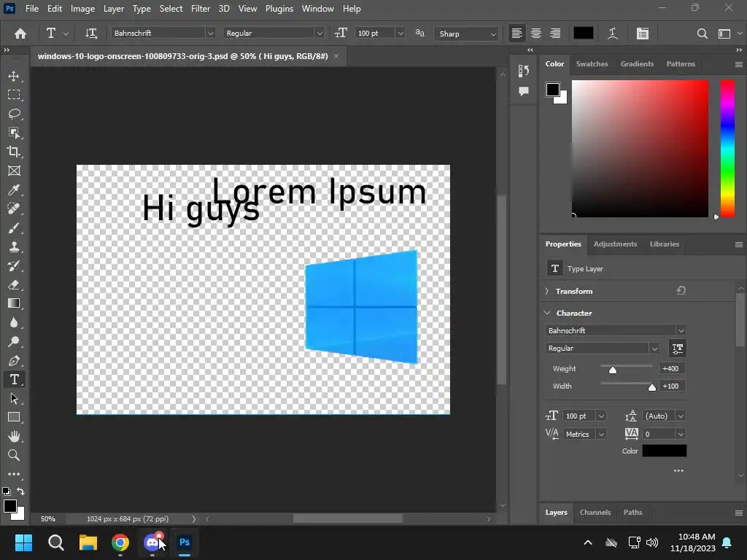Reset default foreground and background colors

point(6,491)
